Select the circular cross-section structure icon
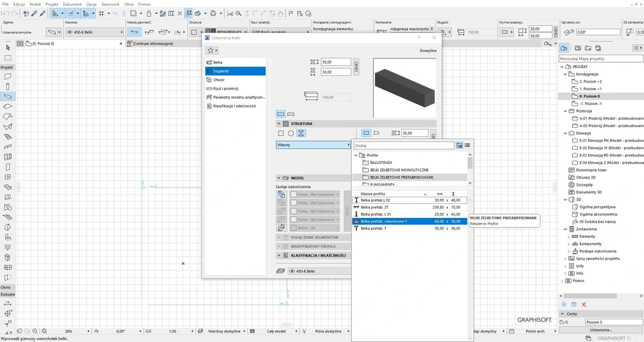Image resolution: width=644 pixels, height=342 pixels. [x=291, y=133]
